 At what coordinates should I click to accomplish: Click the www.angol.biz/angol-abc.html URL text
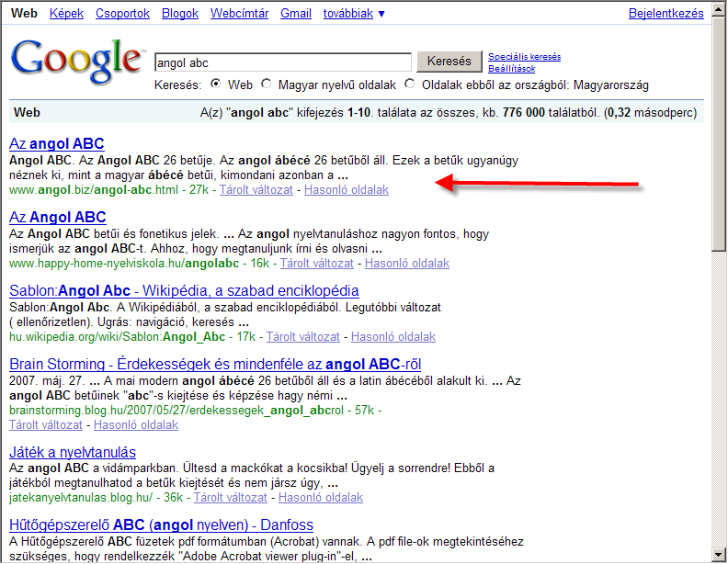pyautogui.click(x=94, y=190)
